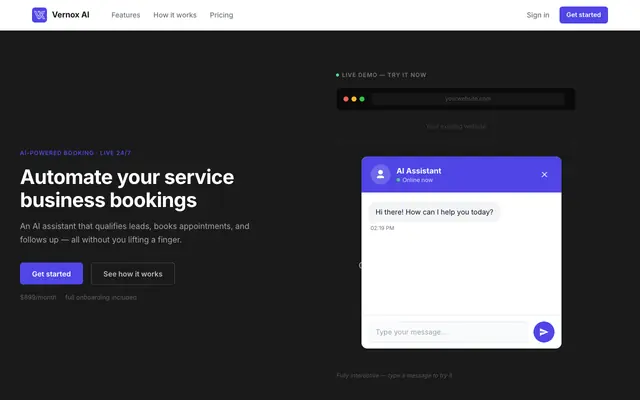Viewport: 640px width, 400px height.
Task: Open the How it works nav link
Action: point(175,15)
